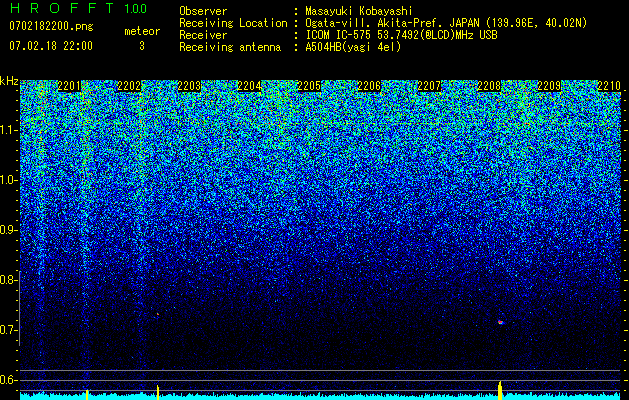Click the bright red meteor echo near 2208
This screenshot has height=400, width=629.
(x=500, y=322)
